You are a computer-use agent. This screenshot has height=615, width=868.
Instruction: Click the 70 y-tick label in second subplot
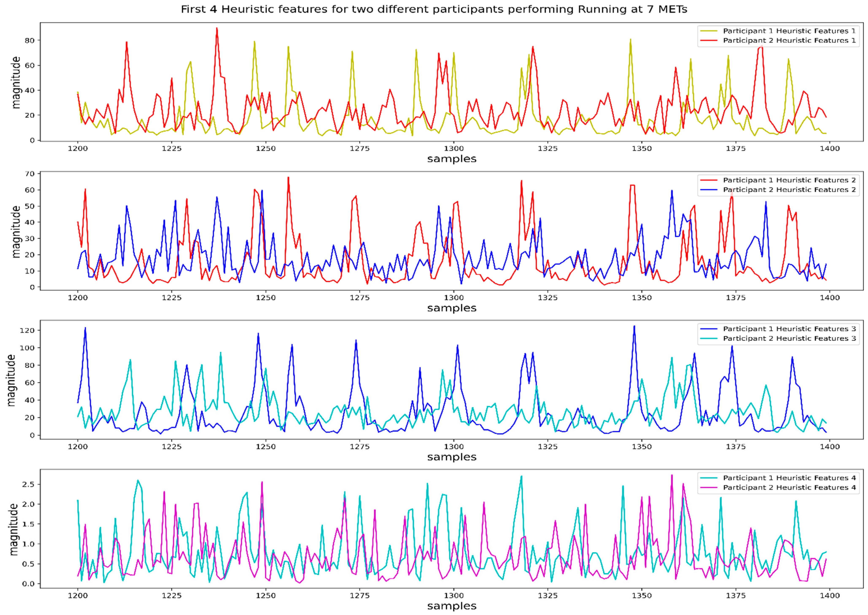pos(30,174)
